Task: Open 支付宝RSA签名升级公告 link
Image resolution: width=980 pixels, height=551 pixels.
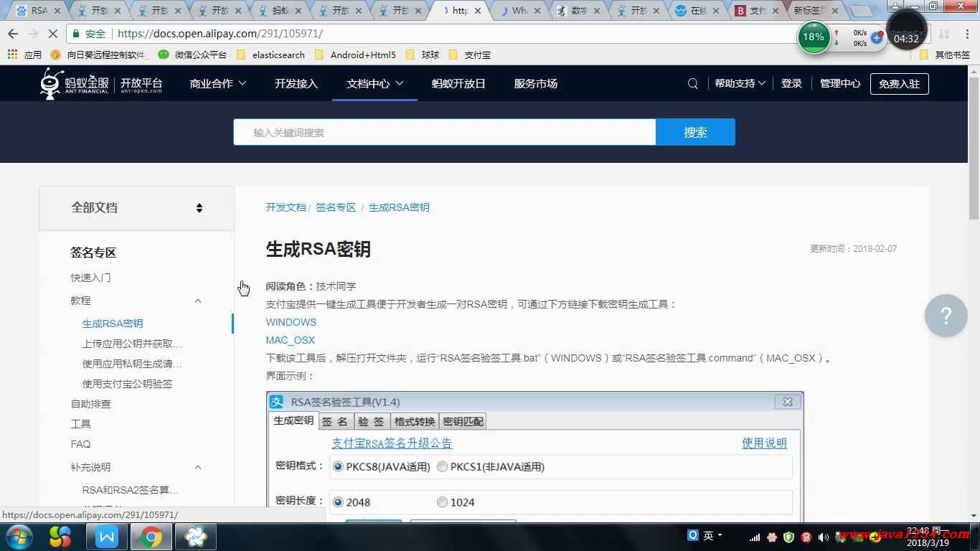Action: [392, 443]
